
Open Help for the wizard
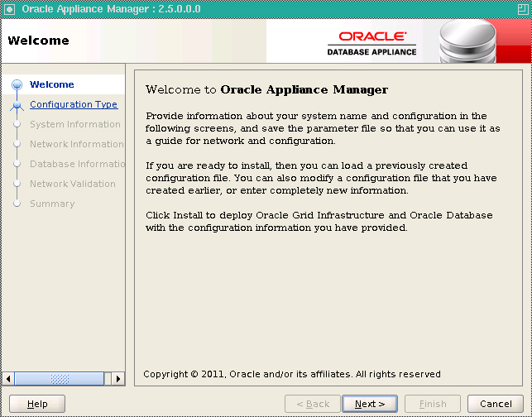37,404
